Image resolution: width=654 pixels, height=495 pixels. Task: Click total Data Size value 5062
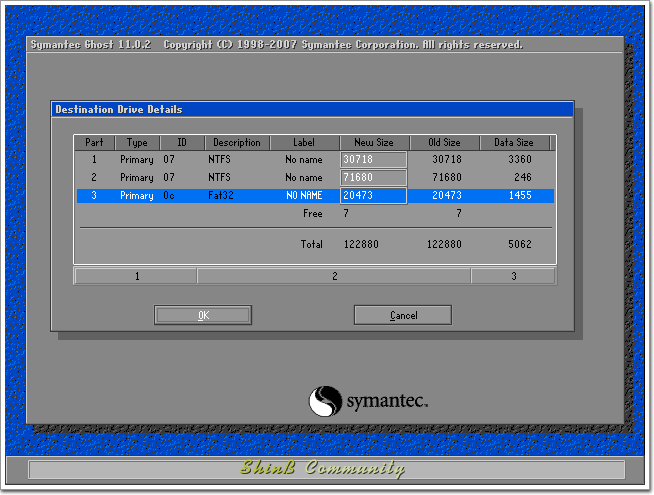pos(520,244)
